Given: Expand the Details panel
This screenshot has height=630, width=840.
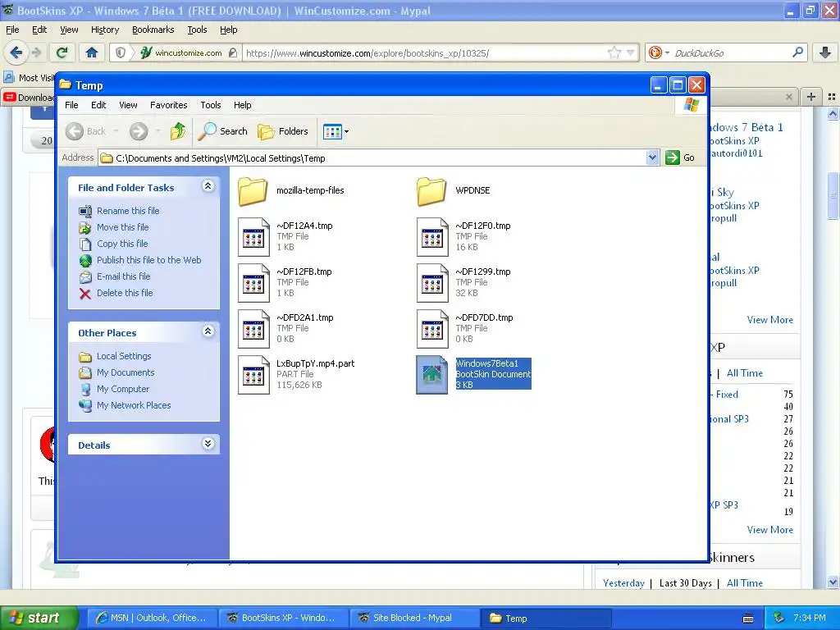Looking at the screenshot, I should (x=208, y=444).
